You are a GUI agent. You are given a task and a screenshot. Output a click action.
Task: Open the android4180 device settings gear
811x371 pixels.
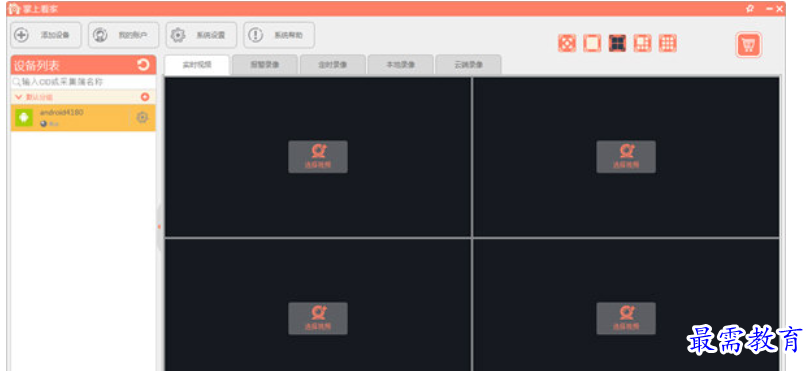(x=142, y=117)
